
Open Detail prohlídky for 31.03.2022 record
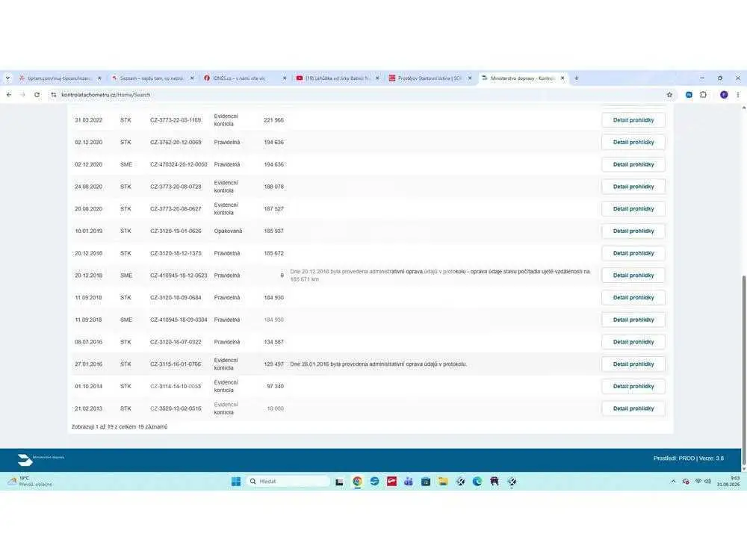point(633,120)
